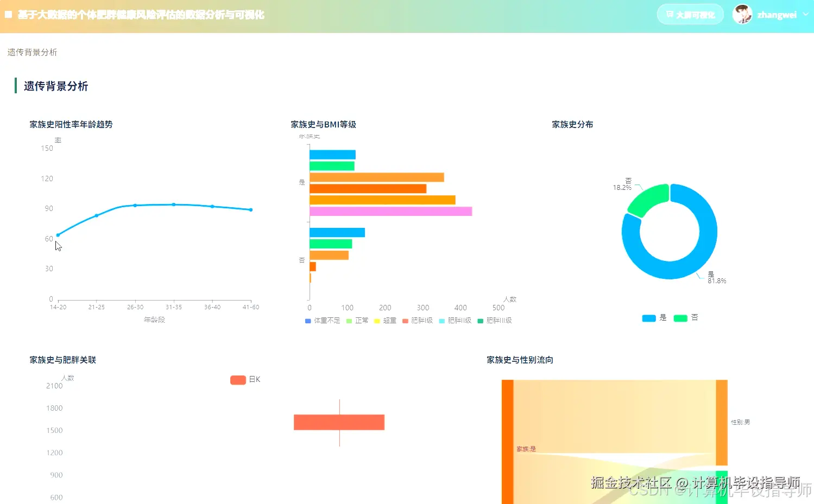Click the 81.8% label on the donut chart
Screen dimensions: 814x504
717,281
